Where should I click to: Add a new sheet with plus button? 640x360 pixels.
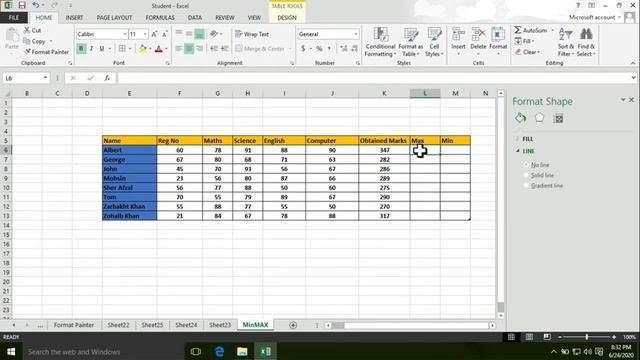click(293, 325)
